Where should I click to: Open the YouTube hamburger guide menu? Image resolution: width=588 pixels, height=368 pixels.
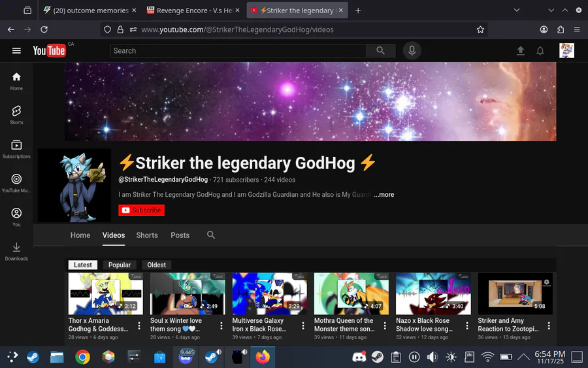[x=16, y=50]
